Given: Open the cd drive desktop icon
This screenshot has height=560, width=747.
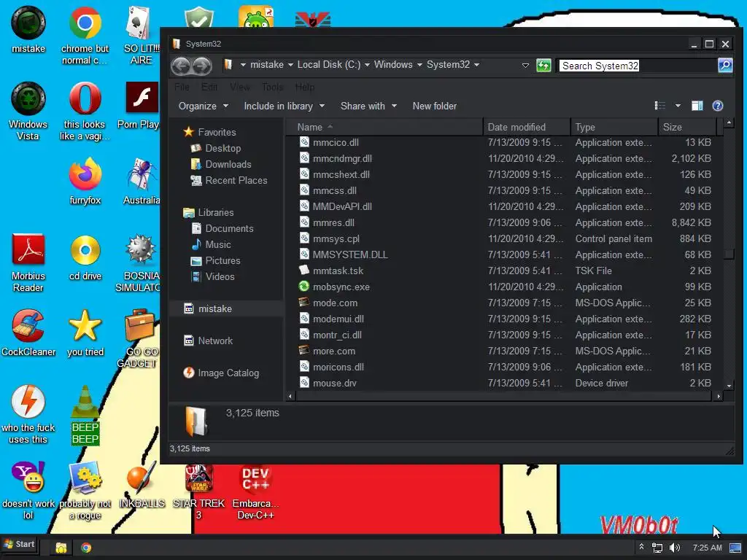Looking at the screenshot, I should [x=85, y=256].
